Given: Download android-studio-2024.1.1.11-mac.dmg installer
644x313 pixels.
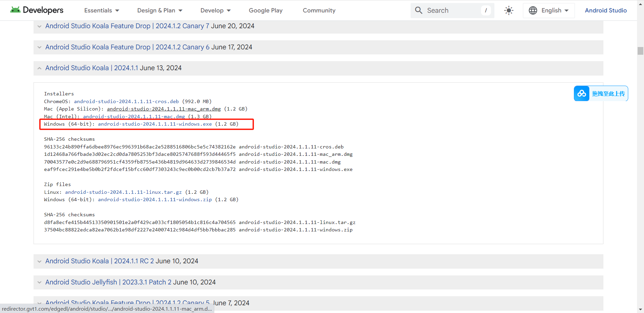Looking at the screenshot, I should (x=134, y=117).
